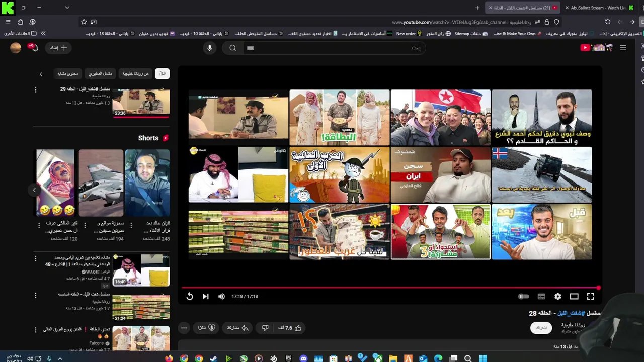The image size is (644, 362).
Task: Skip to next video in player
Action: (205, 296)
